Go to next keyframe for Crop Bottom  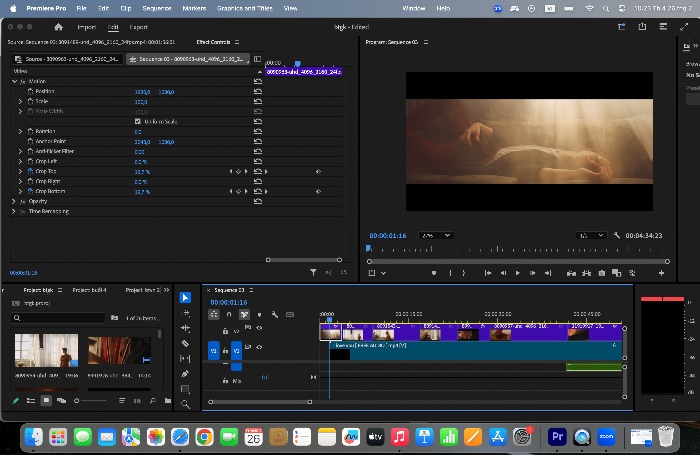pyautogui.click(x=246, y=192)
